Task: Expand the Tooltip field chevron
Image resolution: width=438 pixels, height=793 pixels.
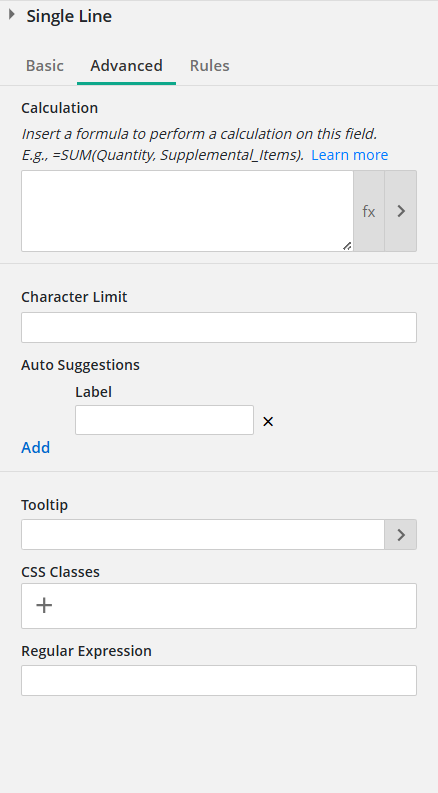Action: pyautogui.click(x=401, y=534)
